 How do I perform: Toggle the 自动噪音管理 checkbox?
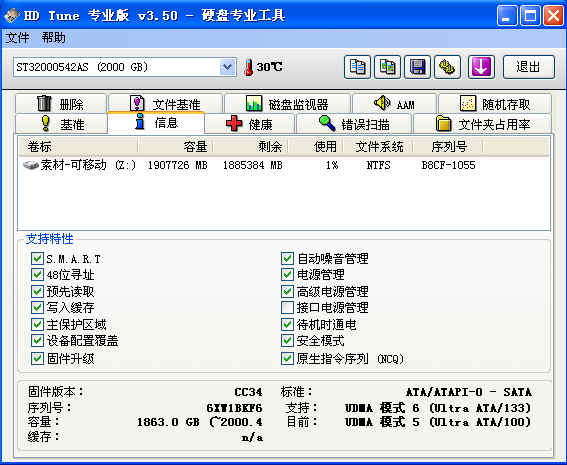287,259
